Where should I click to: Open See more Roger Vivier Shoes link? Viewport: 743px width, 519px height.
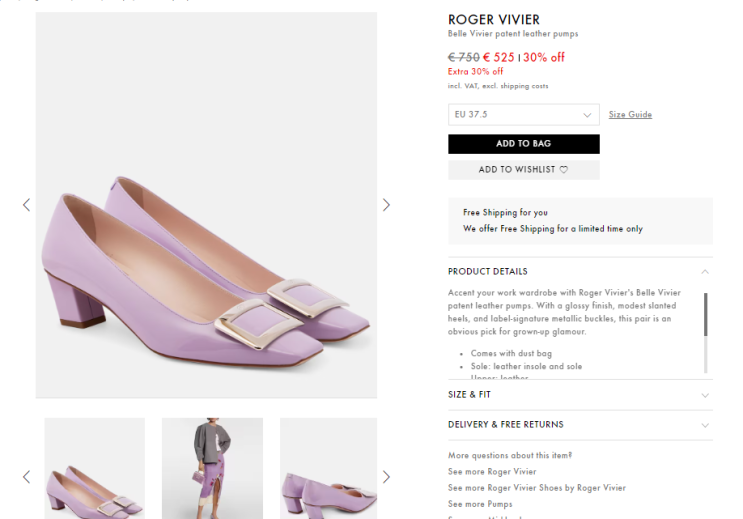click(537, 488)
